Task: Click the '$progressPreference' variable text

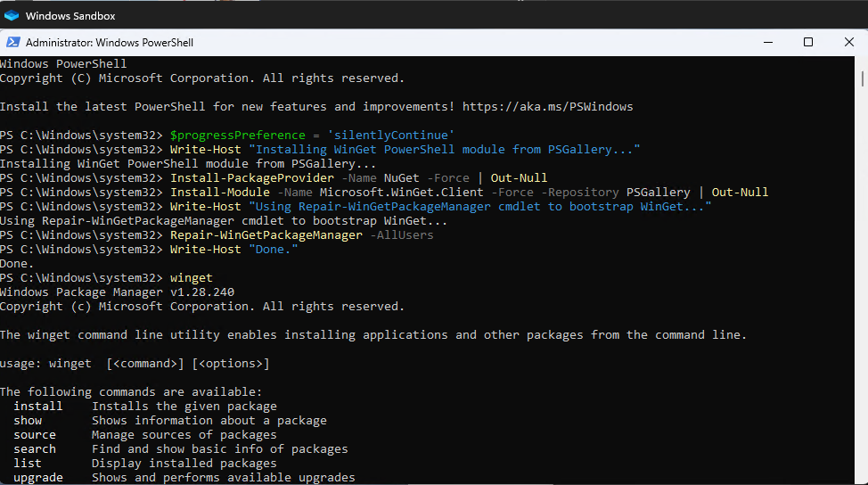Action: [x=237, y=136]
